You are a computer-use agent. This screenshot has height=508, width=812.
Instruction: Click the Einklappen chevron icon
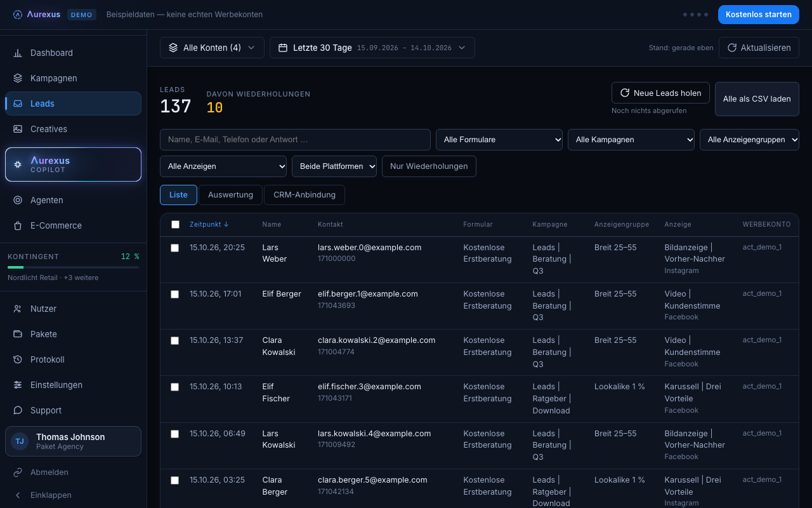tap(18, 495)
